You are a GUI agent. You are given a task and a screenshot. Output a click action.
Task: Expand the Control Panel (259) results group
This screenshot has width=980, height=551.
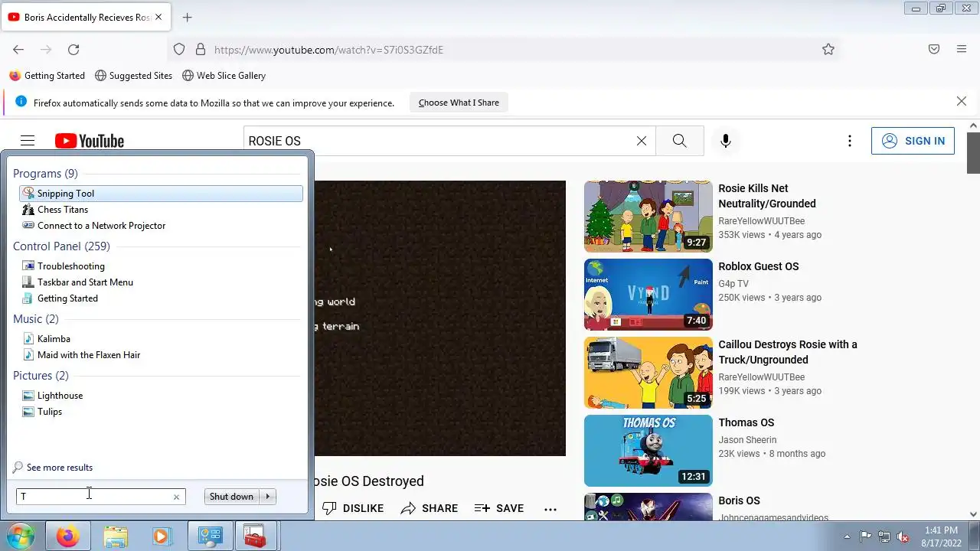click(x=61, y=246)
